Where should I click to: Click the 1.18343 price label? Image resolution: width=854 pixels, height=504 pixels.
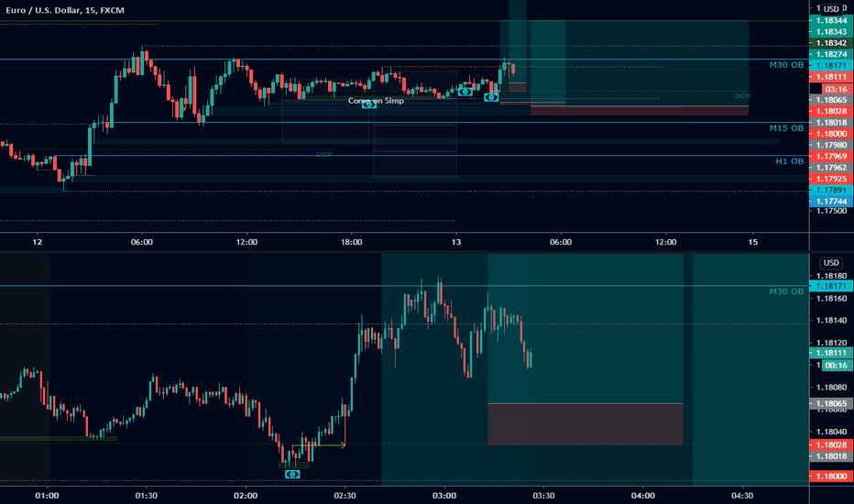[x=831, y=31]
